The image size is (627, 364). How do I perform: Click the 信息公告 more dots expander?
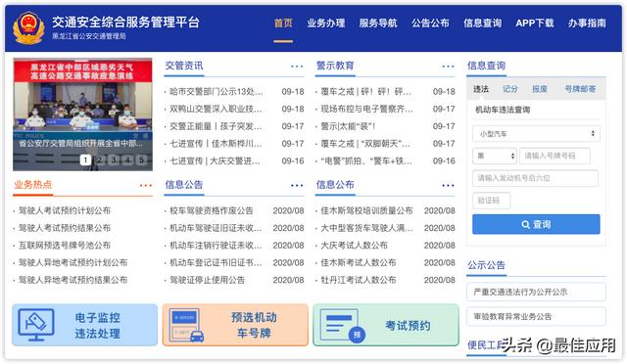click(297, 185)
